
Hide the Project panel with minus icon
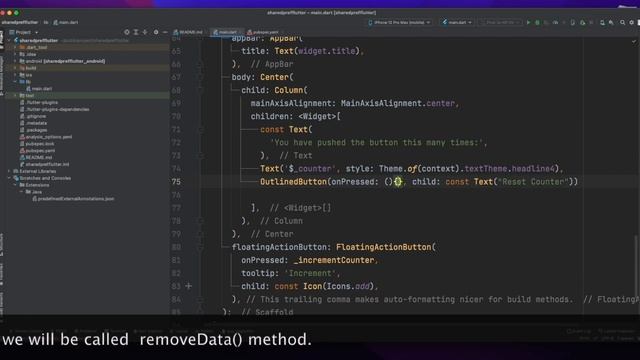[165, 32]
